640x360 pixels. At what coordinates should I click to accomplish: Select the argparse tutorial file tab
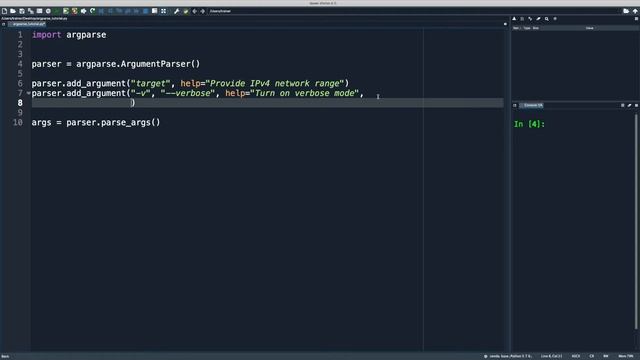(27, 24)
